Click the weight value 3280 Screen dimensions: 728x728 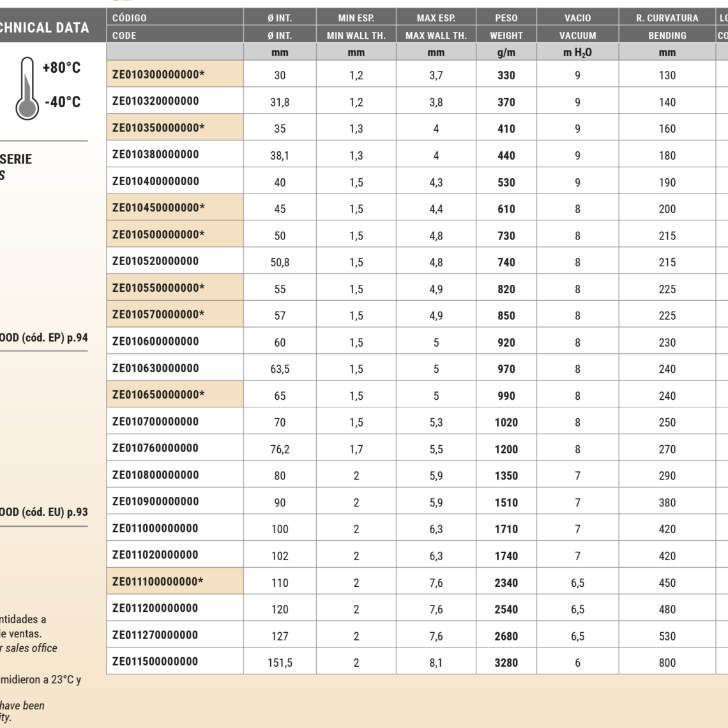tap(506, 663)
